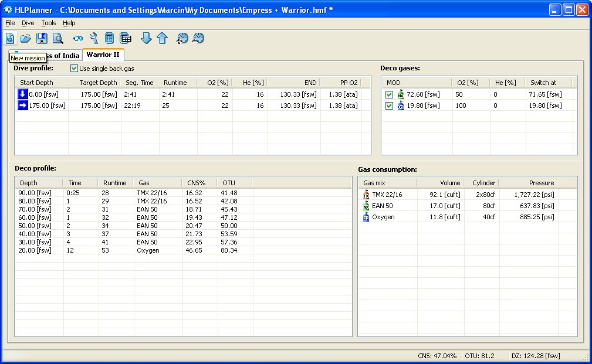This screenshot has height=364, width=592.
Task: Click the clock with minus sign icon
Action: click(x=198, y=38)
